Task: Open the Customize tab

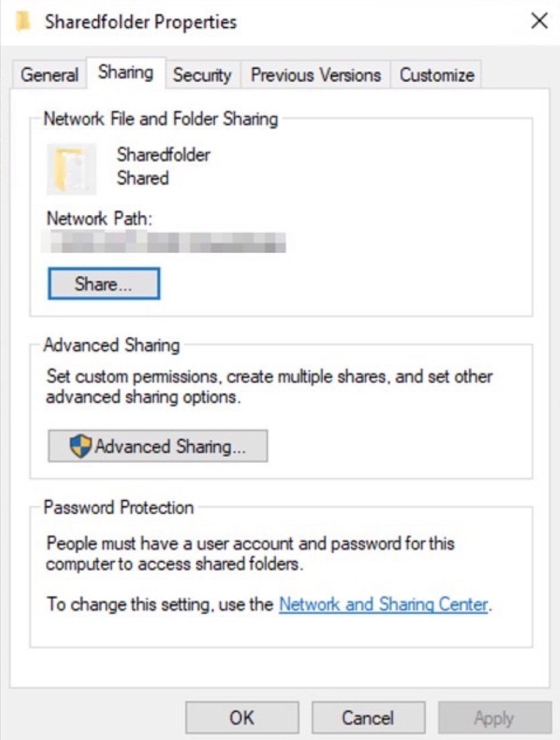Action: pos(437,74)
